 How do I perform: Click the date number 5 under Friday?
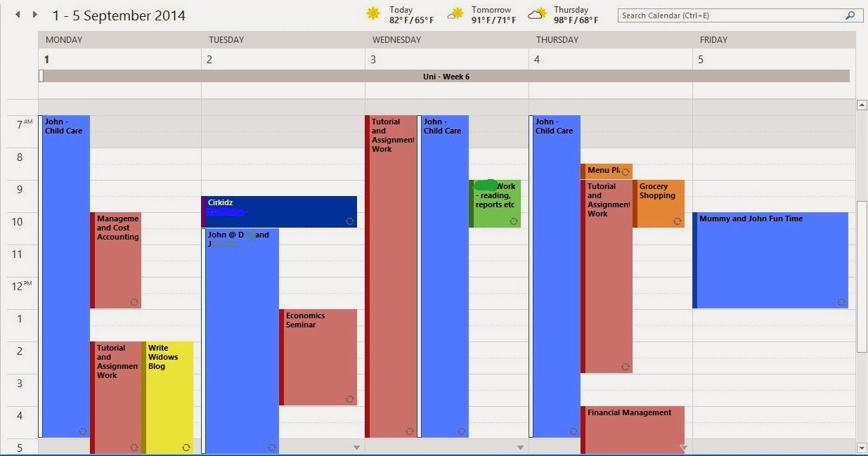click(x=701, y=60)
